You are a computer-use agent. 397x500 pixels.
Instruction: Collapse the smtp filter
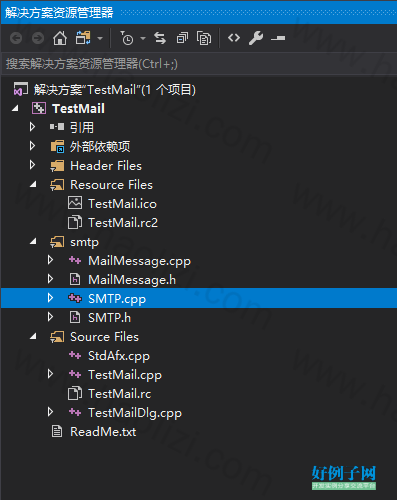(x=33, y=241)
